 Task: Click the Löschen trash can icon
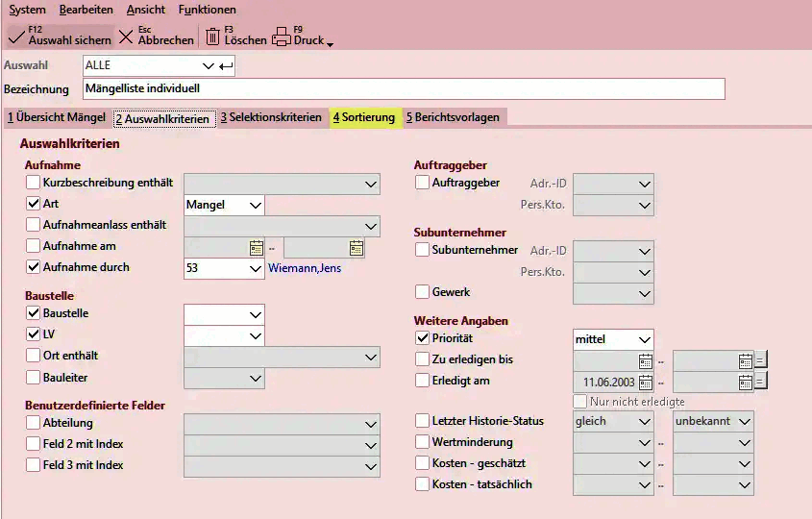(x=212, y=37)
